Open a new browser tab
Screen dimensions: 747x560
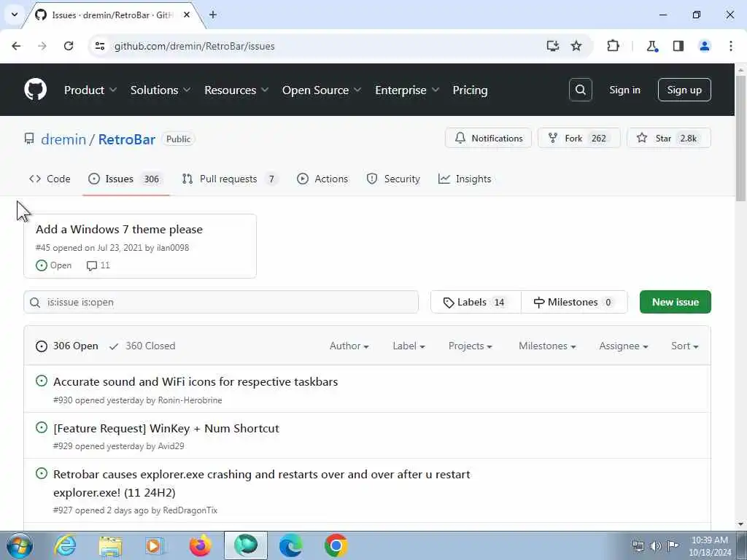pos(213,15)
